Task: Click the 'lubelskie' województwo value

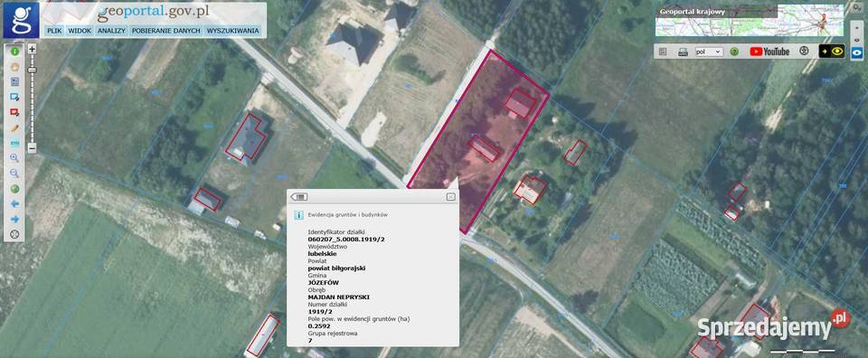Action: click(x=322, y=253)
